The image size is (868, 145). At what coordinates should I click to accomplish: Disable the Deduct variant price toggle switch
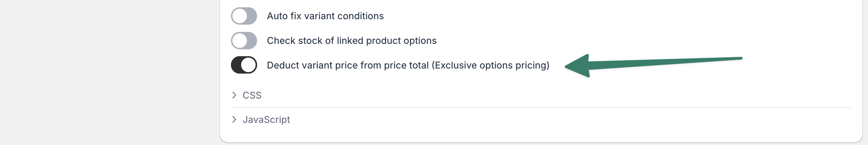click(x=244, y=65)
